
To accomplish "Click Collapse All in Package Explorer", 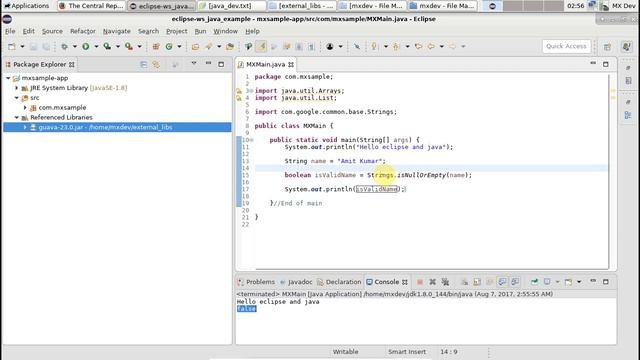I will click(144, 64).
